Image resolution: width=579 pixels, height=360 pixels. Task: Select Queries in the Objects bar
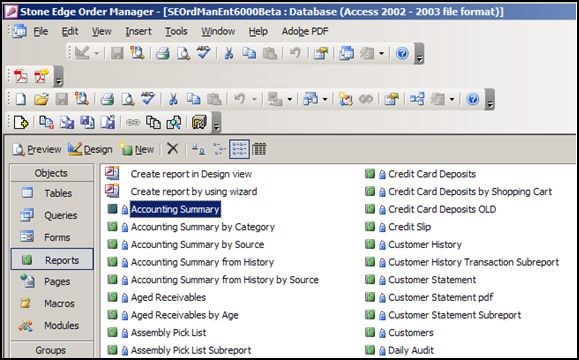pos(52,215)
